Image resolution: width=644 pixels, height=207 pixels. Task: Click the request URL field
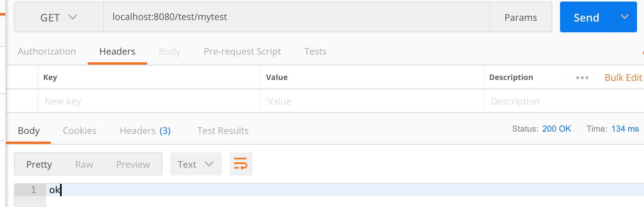click(297, 17)
